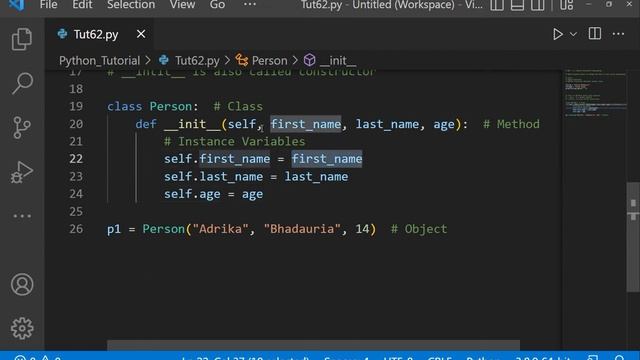Click Python_Tutorial folder in breadcrumbs
The width and height of the screenshot is (640, 360).
pos(99,61)
